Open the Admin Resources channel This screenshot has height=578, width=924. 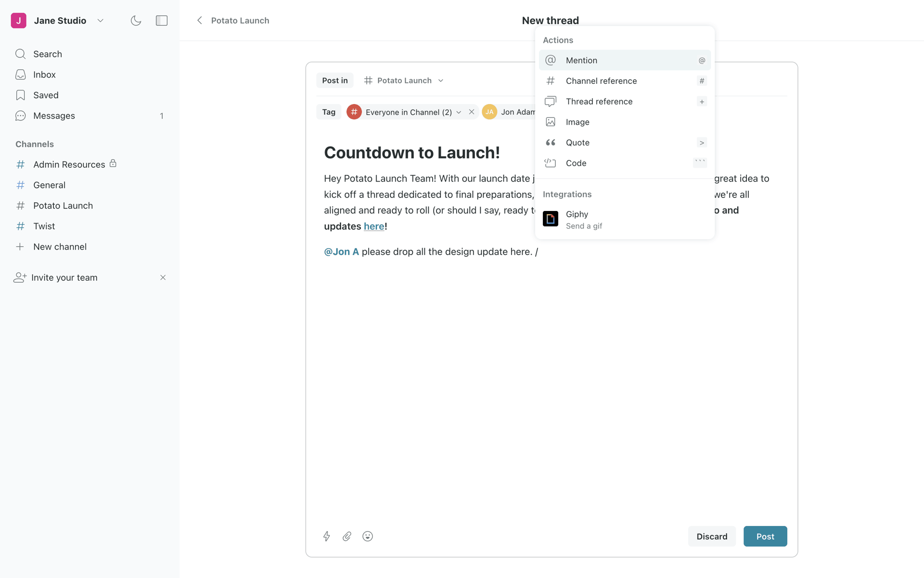(90, 164)
